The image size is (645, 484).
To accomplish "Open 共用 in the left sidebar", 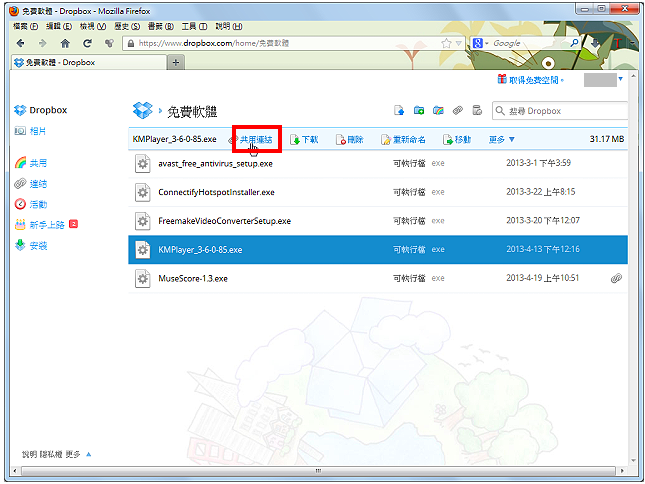I will pos(38,163).
